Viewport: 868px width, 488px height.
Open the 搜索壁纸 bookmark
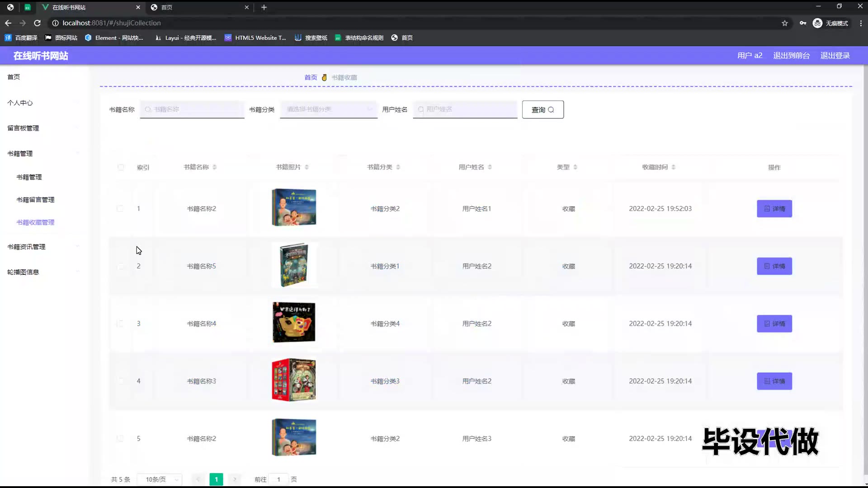[x=311, y=38]
